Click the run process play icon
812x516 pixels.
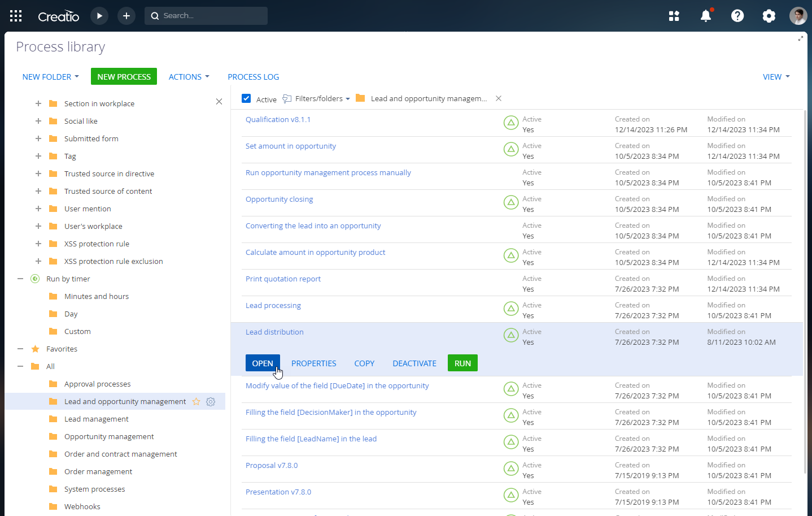click(99, 16)
